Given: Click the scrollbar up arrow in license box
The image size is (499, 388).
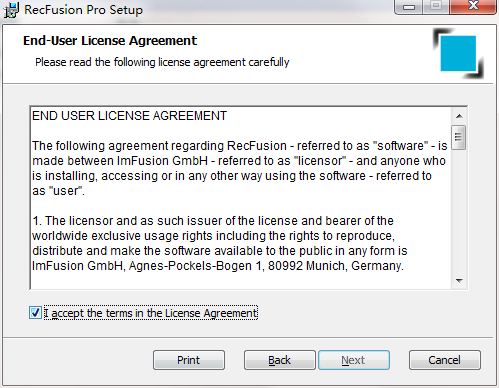Looking at the screenshot, I should 459,116.
